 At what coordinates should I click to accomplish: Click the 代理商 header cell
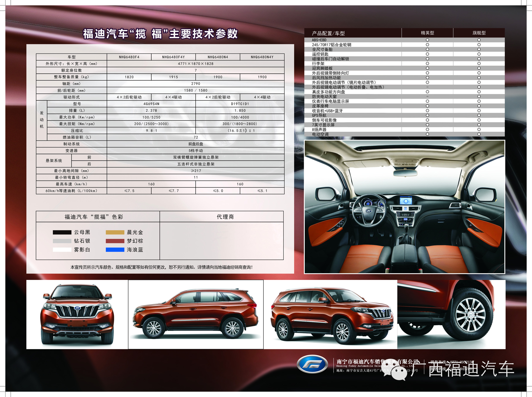tap(225, 217)
